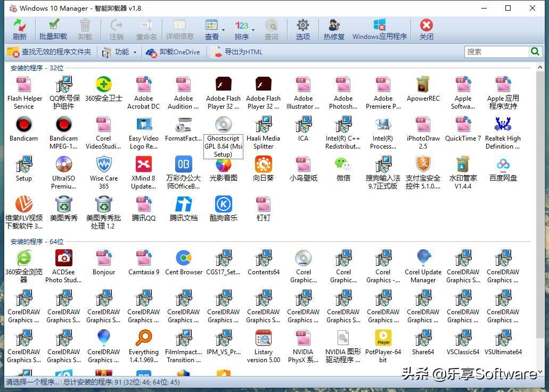This screenshot has width=549, height=392.
Task: Open the 排序 sort toolbar button
Action: (242, 29)
